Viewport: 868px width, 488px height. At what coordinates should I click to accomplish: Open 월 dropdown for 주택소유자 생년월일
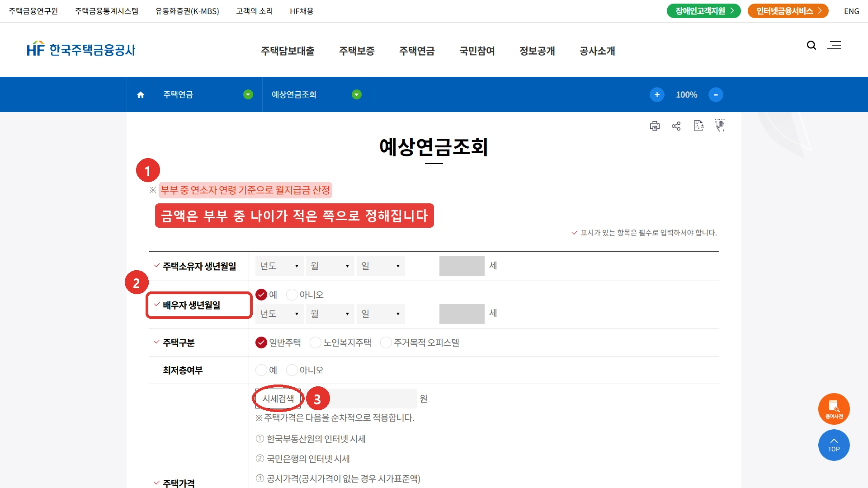330,266
